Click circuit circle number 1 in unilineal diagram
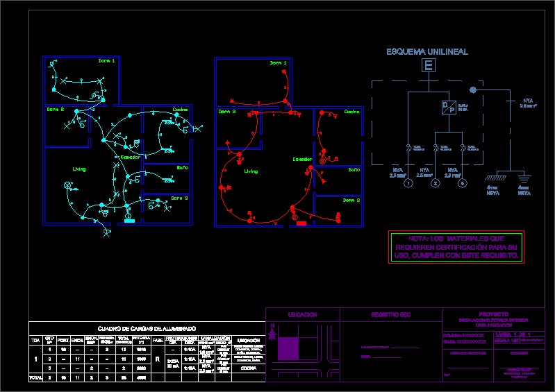Viewport: 555px width, 392px height. click(408, 183)
